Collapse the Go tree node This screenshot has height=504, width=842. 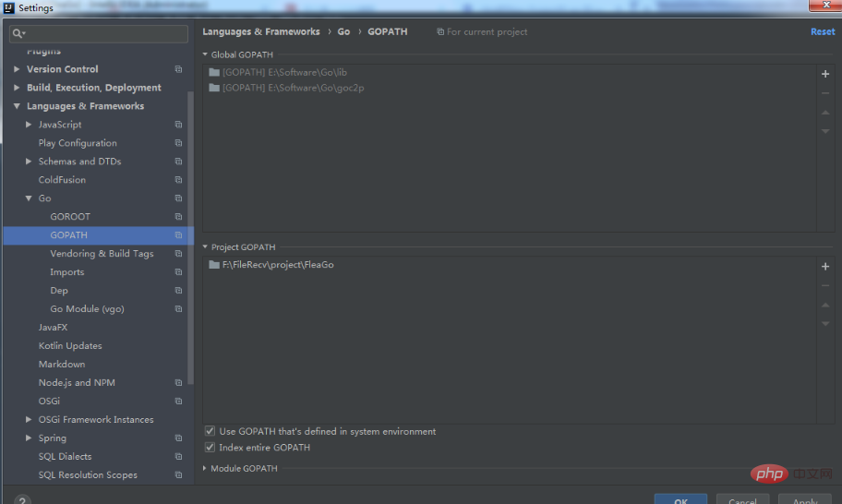click(x=29, y=198)
